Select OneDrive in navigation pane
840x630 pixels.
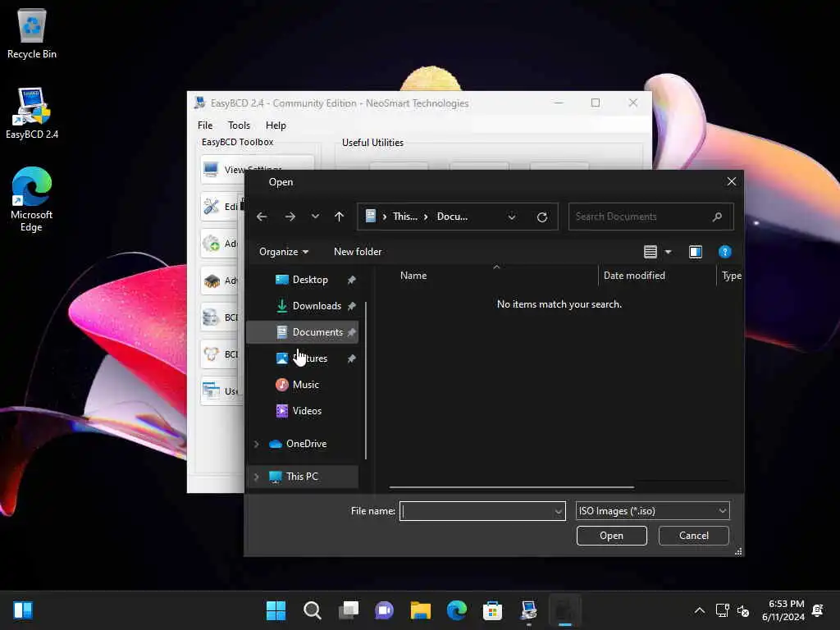[306, 444]
